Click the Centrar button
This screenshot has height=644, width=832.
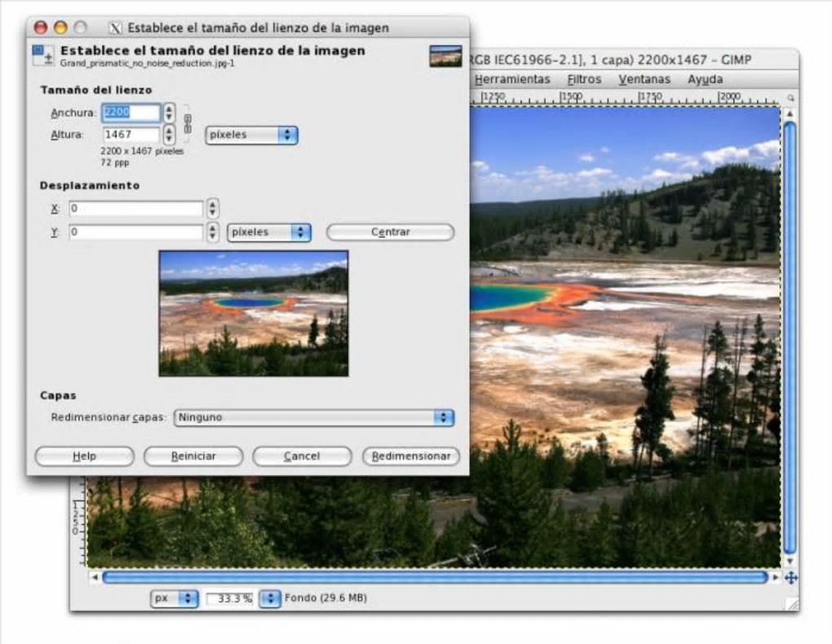[391, 232]
